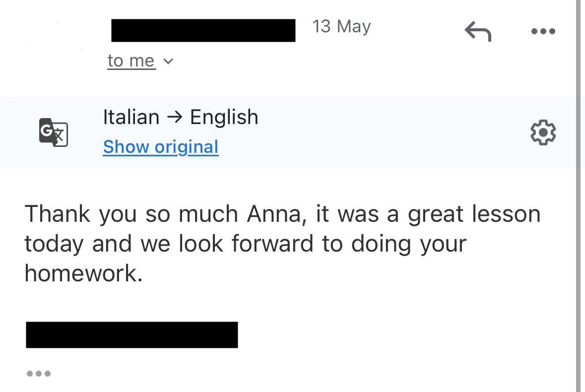Click the Google Translate icon

point(53,132)
